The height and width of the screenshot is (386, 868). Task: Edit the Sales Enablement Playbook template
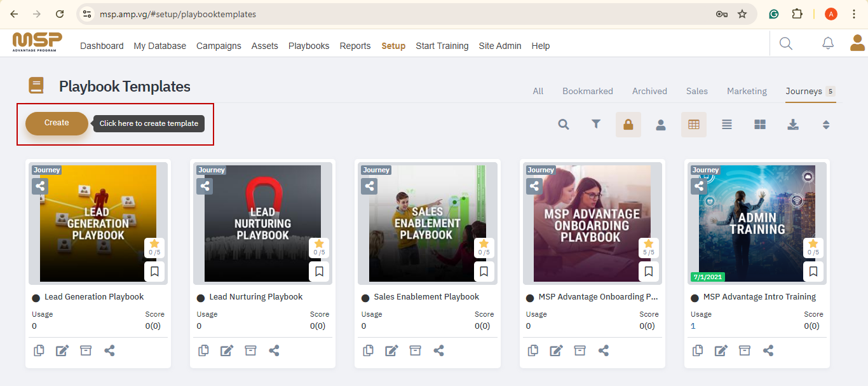pyautogui.click(x=391, y=350)
